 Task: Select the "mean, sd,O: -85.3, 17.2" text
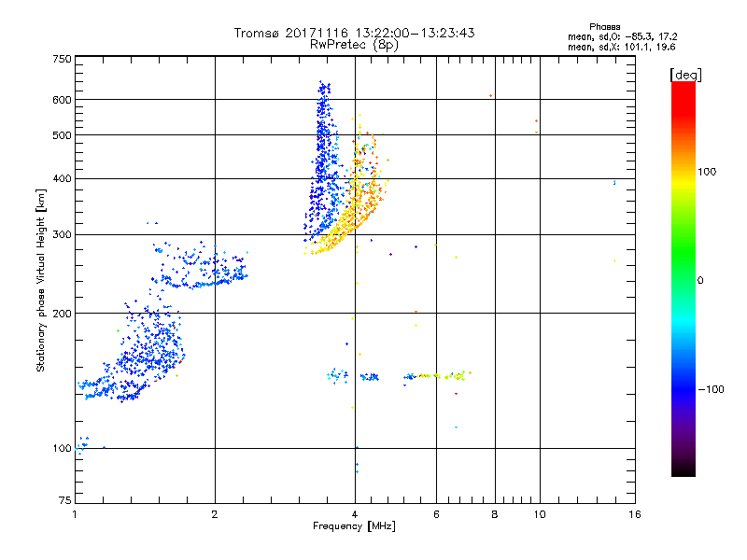coord(622,36)
